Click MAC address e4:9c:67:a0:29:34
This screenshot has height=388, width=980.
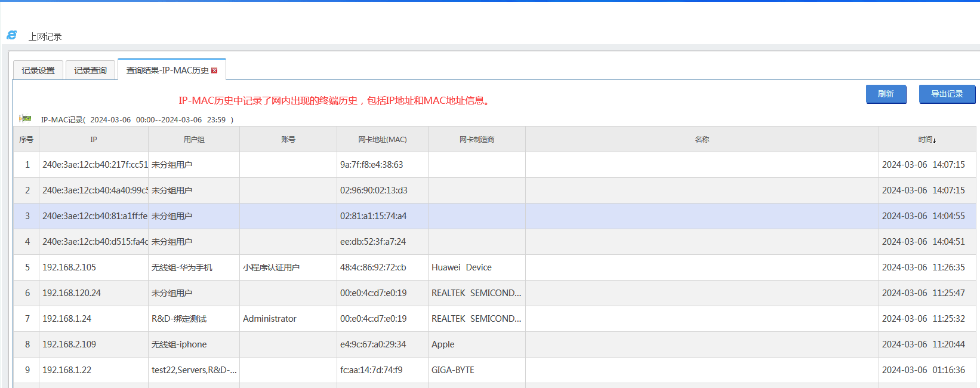373,344
